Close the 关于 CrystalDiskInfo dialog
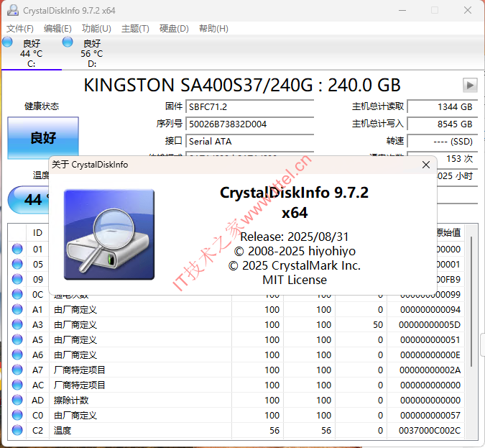Screen dimensions: 485x448 426,165
